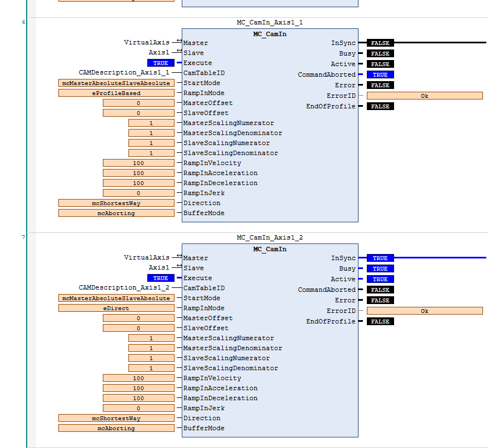Toggle the Execute TRUE value on MC_CamIn_Axis1_1

(161, 63)
